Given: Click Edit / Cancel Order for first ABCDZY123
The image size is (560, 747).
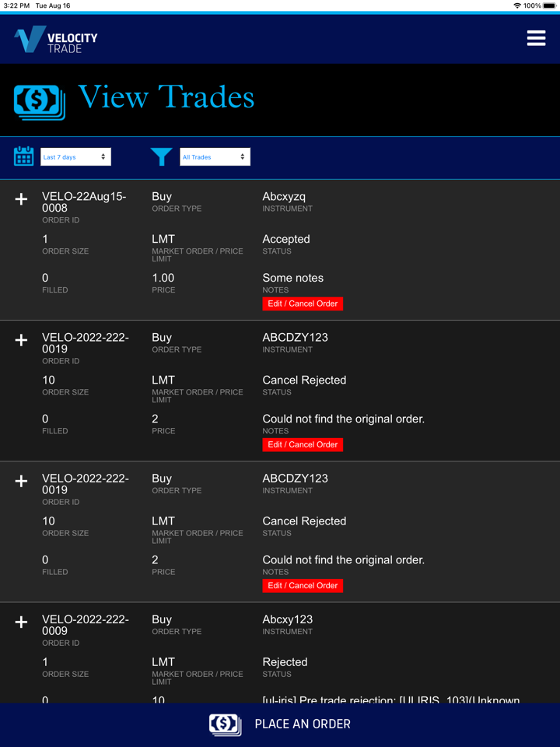Looking at the screenshot, I should point(303,444).
